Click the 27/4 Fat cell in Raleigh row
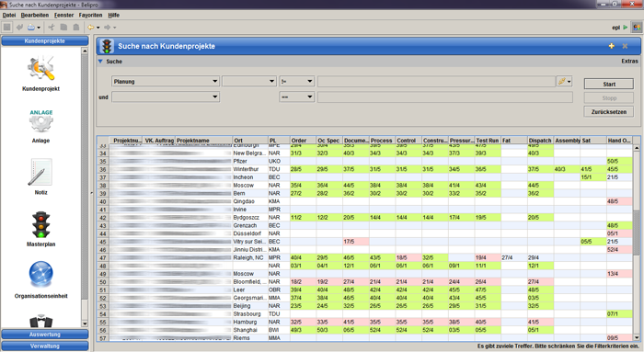 (513, 257)
